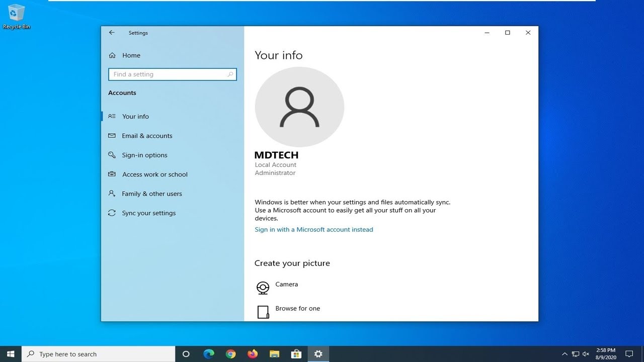Open Cortana circle icon on taskbar
Image resolution: width=644 pixels, height=362 pixels.
pos(186,354)
